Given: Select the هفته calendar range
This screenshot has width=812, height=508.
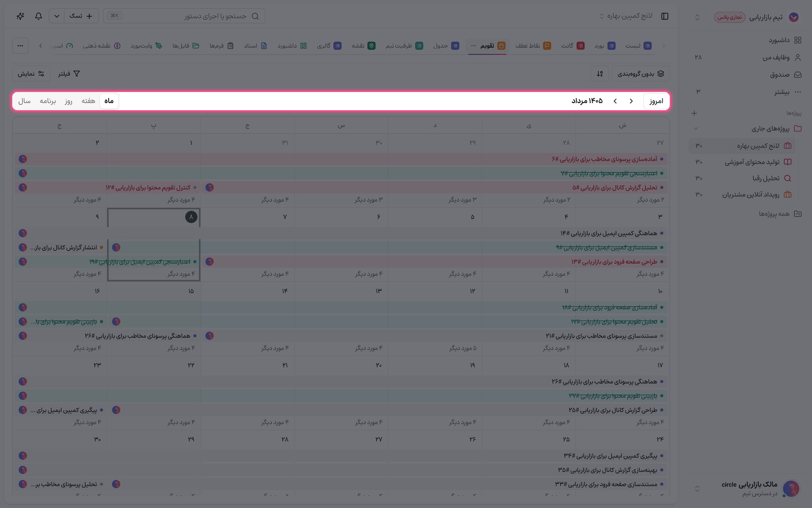Looking at the screenshot, I should (x=88, y=101).
